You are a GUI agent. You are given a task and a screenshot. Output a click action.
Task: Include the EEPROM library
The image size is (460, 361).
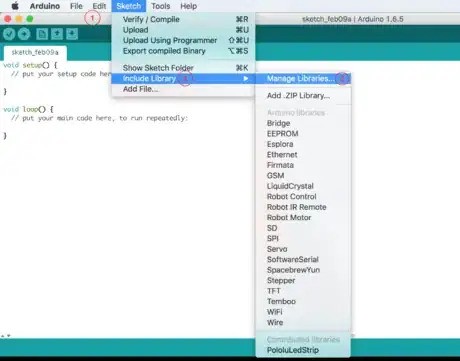click(303, 134)
